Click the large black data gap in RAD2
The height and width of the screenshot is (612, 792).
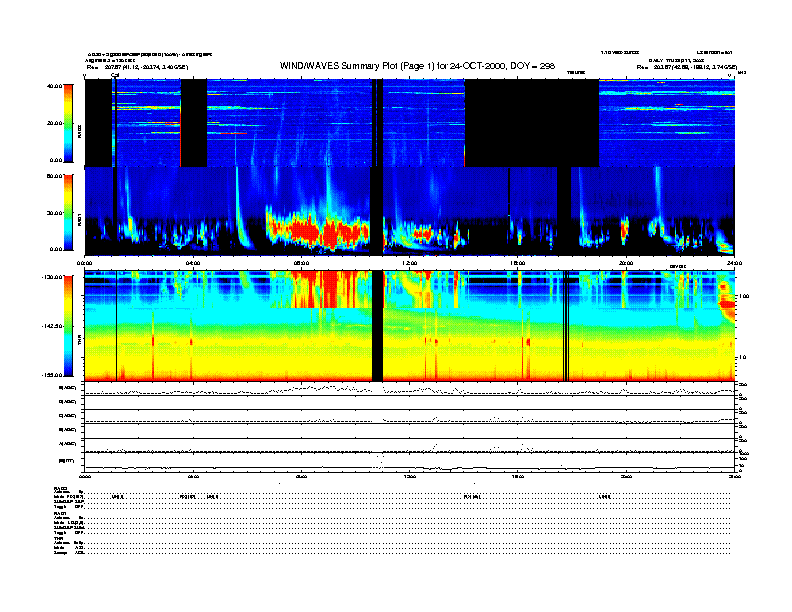click(532, 123)
